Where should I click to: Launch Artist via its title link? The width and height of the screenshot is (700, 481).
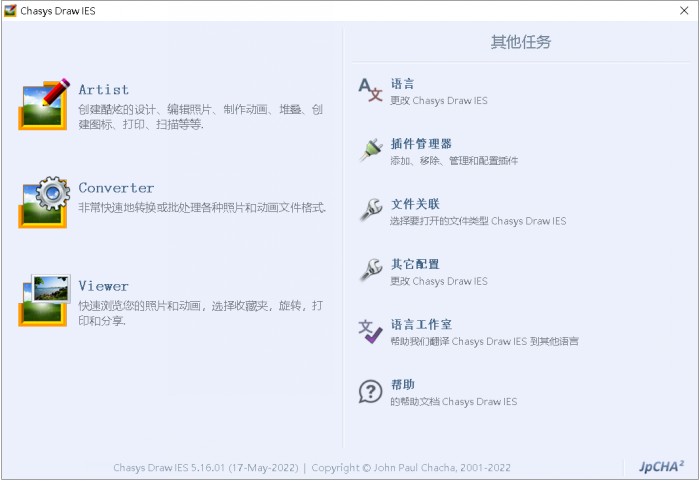click(104, 89)
